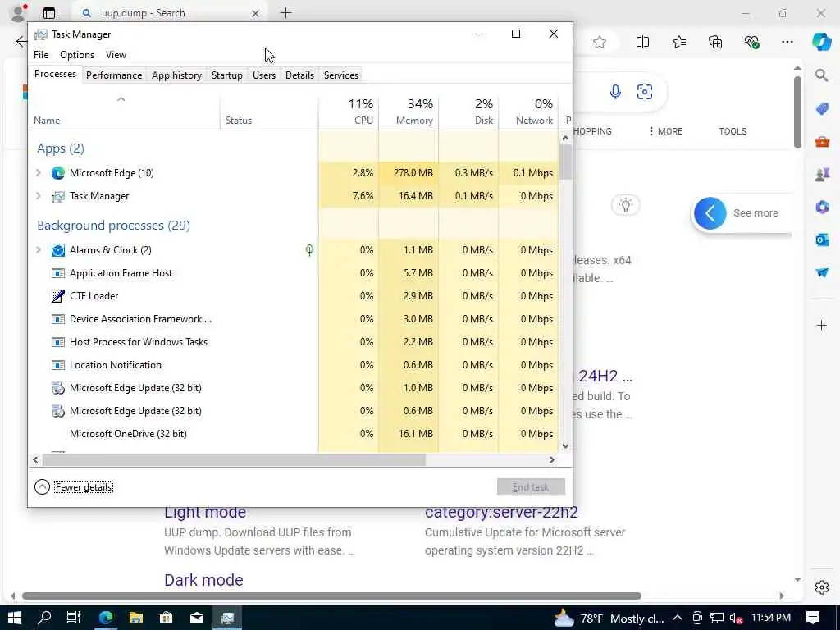The image size is (840, 630).
Task: Click the taskbar clock showing 11:54 PM
Action: pos(770,619)
